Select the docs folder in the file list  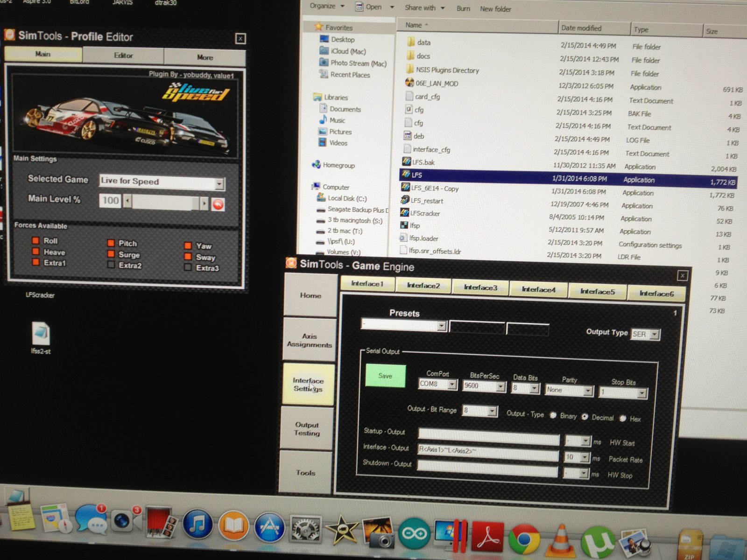click(423, 56)
